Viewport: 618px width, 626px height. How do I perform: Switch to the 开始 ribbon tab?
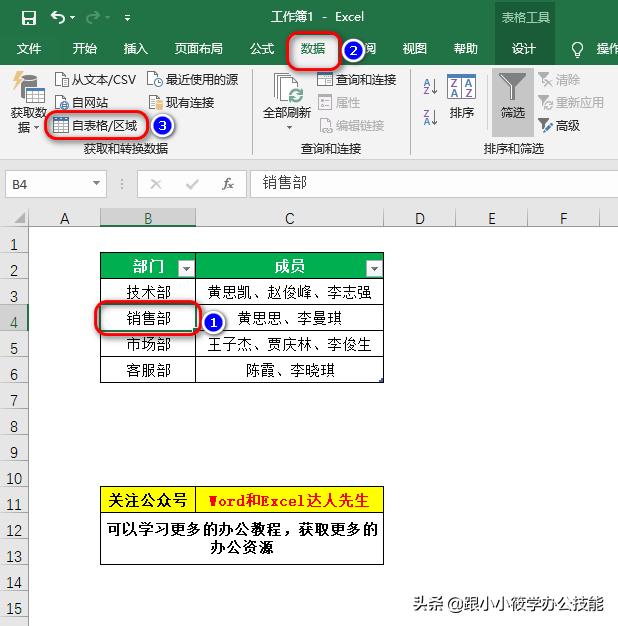coord(85,49)
